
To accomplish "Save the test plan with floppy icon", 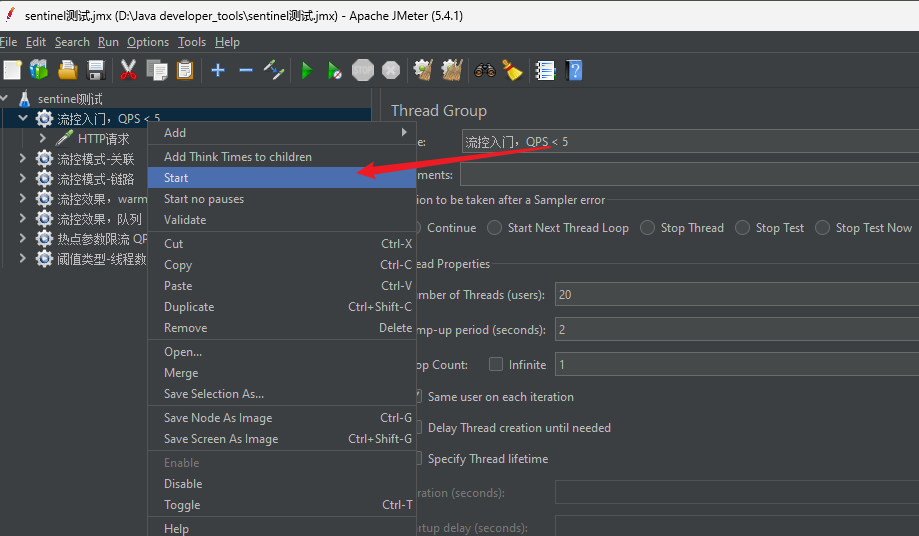I will click(96, 70).
